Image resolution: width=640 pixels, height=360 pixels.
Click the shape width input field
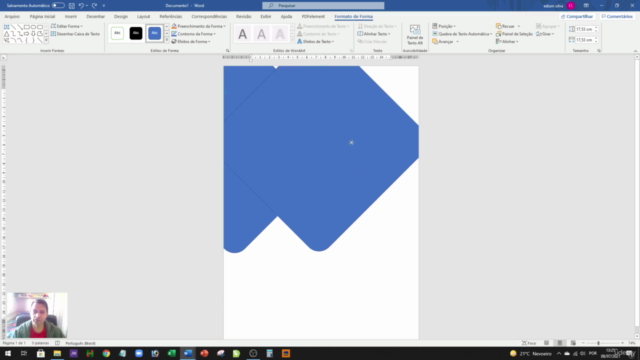tap(584, 40)
